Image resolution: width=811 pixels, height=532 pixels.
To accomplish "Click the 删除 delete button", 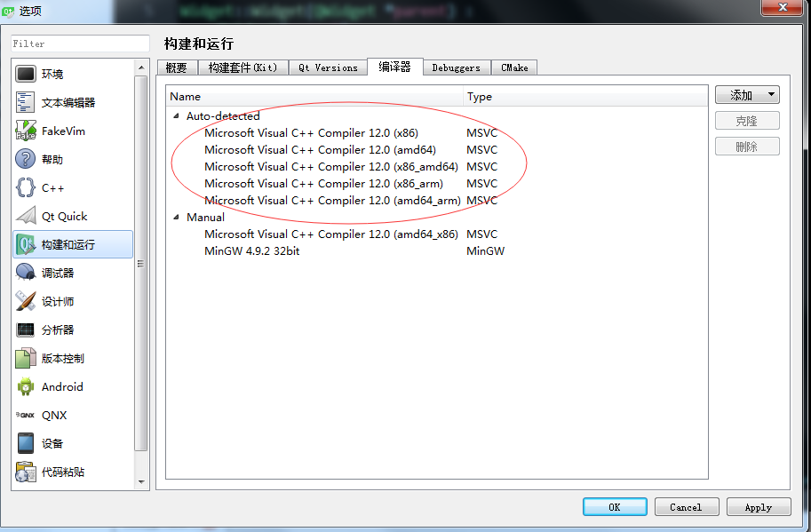I will tap(747, 147).
